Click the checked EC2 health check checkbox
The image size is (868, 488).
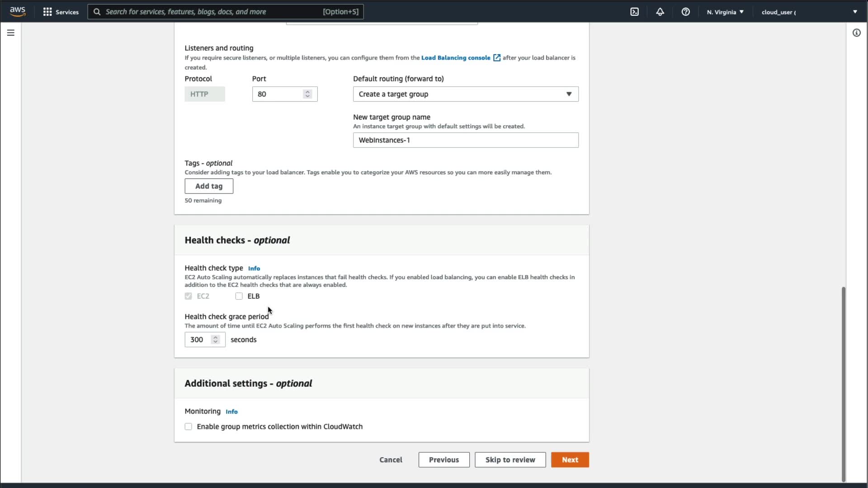point(189,296)
